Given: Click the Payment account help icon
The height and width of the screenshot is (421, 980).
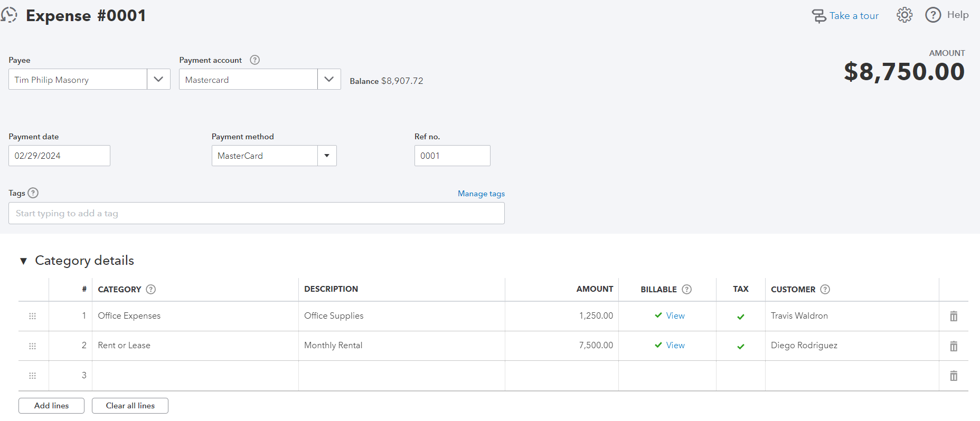Looking at the screenshot, I should (255, 60).
